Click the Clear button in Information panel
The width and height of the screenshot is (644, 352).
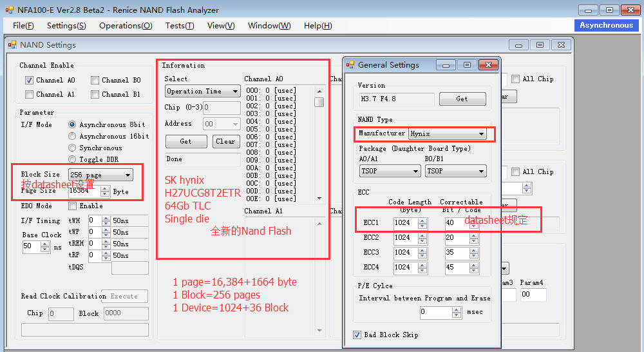(226, 141)
